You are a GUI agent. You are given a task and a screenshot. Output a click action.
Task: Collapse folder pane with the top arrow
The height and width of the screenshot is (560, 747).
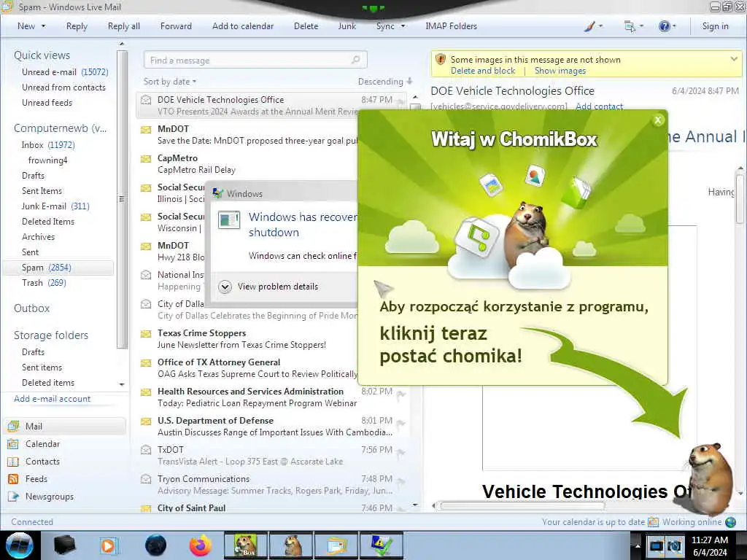[122, 44]
